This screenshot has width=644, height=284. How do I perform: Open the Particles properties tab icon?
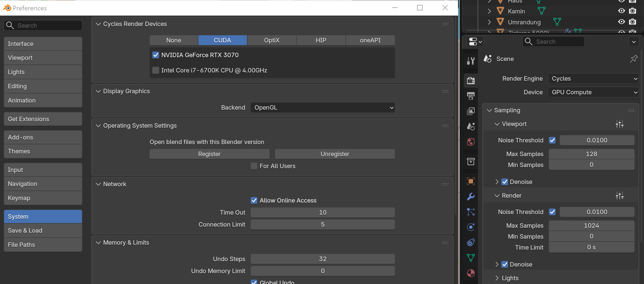click(x=471, y=212)
